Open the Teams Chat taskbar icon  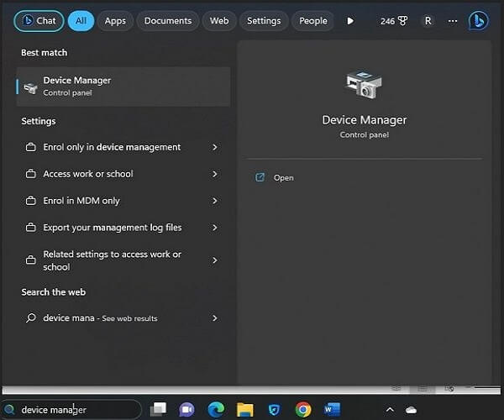[186, 409]
